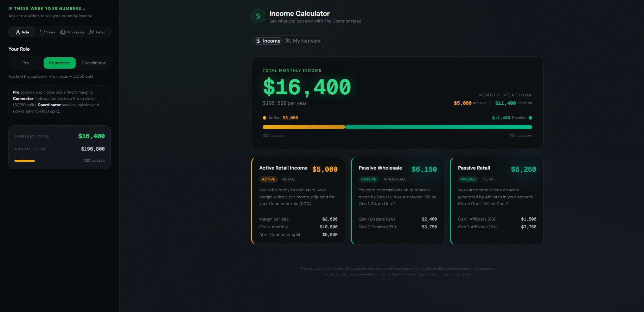Choose the Coordinator role option
Screen dimensions: 644x312
pos(94,63)
